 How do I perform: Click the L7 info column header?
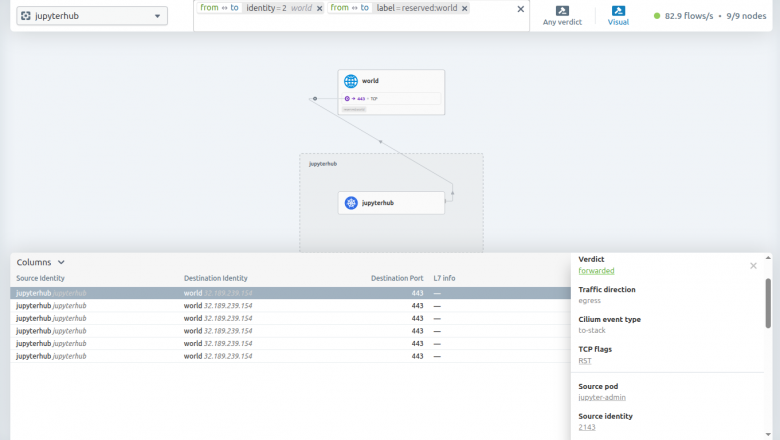444,278
